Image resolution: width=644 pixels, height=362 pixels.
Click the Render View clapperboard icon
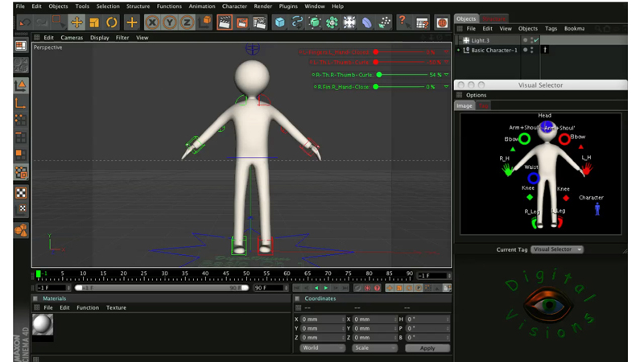[x=225, y=23]
